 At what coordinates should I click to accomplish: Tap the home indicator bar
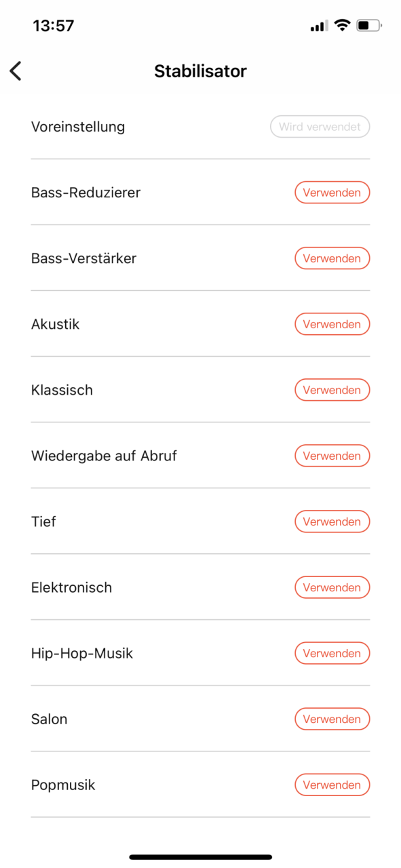coord(201,857)
